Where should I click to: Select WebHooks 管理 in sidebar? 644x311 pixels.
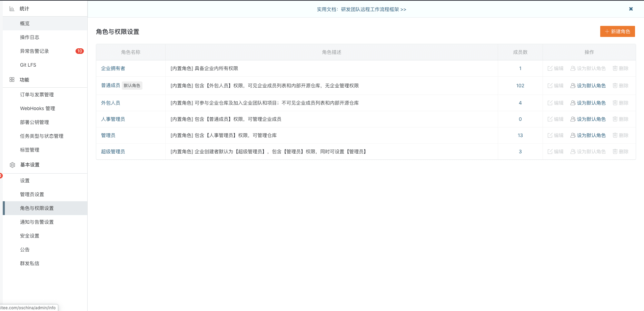click(38, 108)
